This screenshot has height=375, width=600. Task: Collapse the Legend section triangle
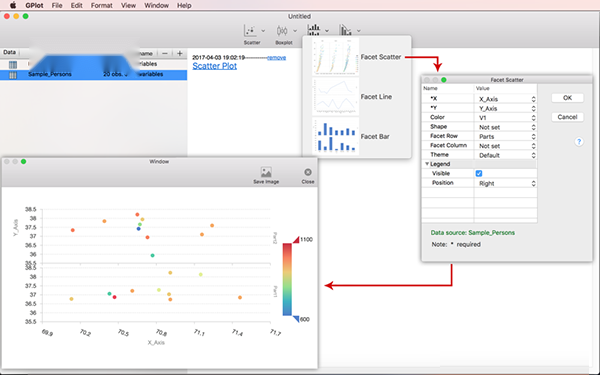(x=427, y=164)
